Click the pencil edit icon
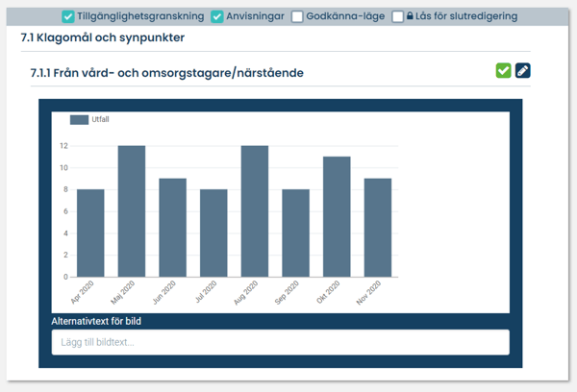Image resolution: width=577 pixels, height=392 pixels. pos(522,70)
